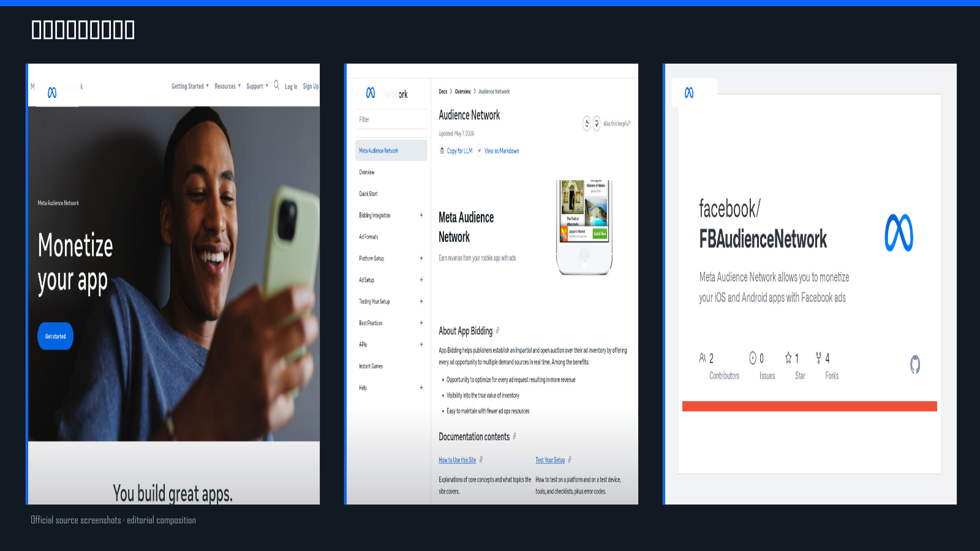Click the Issues circle icon

(753, 358)
